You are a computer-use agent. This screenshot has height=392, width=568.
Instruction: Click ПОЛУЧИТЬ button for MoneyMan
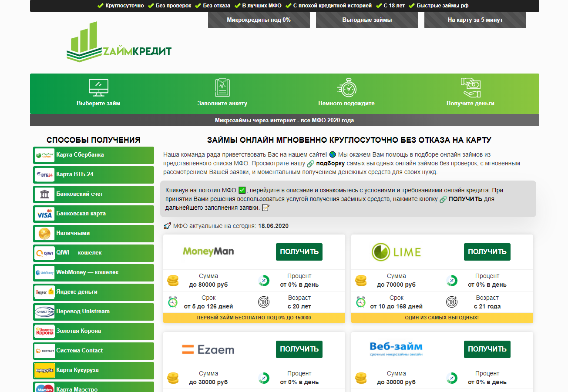pyautogui.click(x=299, y=252)
